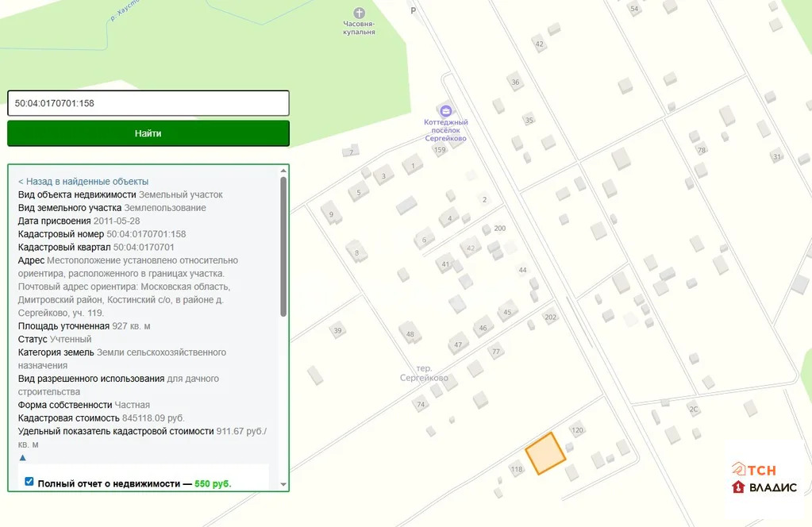This screenshot has width=812, height=527.
Task: Go back via Назад в найденные объекты
Action: click(83, 181)
